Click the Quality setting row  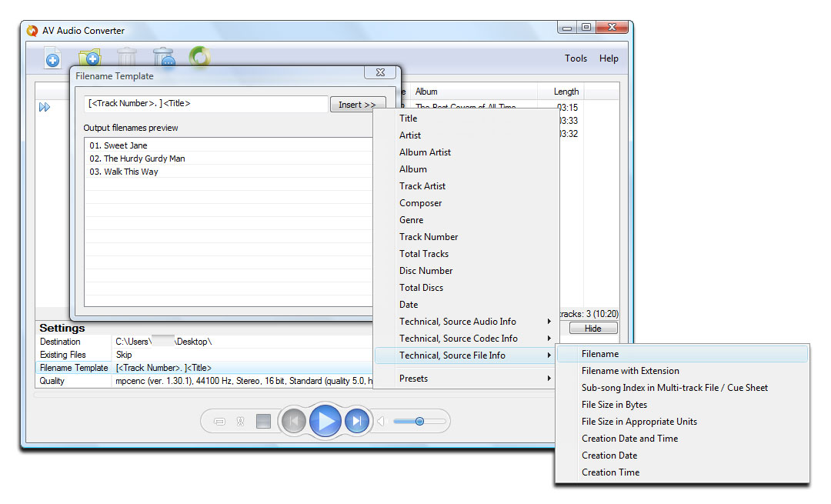coord(205,381)
